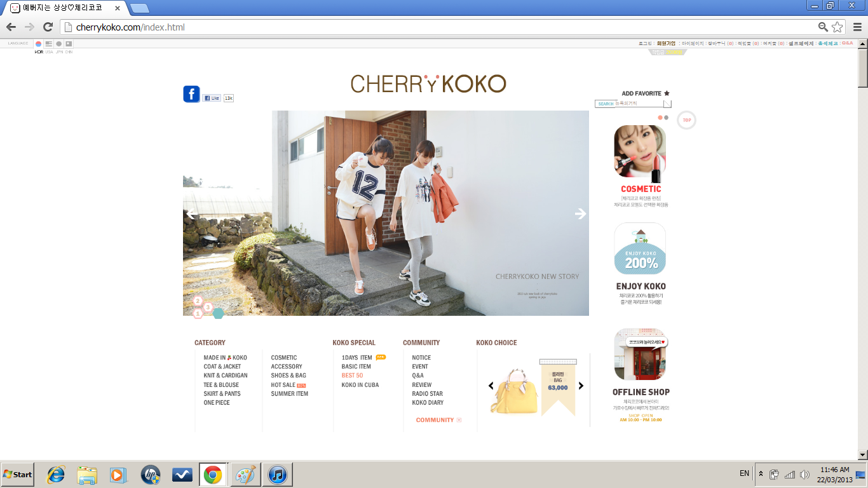Click inside the SEARCH input field

pyautogui.click(x=629, y=103)
